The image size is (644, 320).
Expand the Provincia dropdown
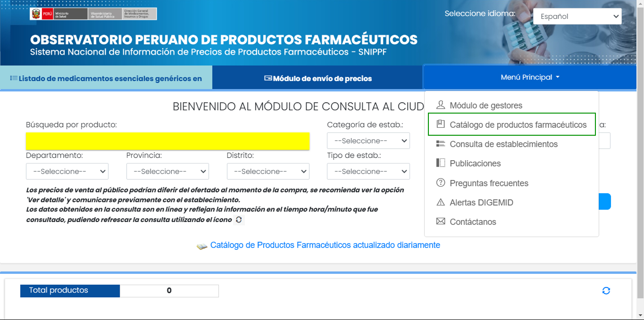(167, 172)
